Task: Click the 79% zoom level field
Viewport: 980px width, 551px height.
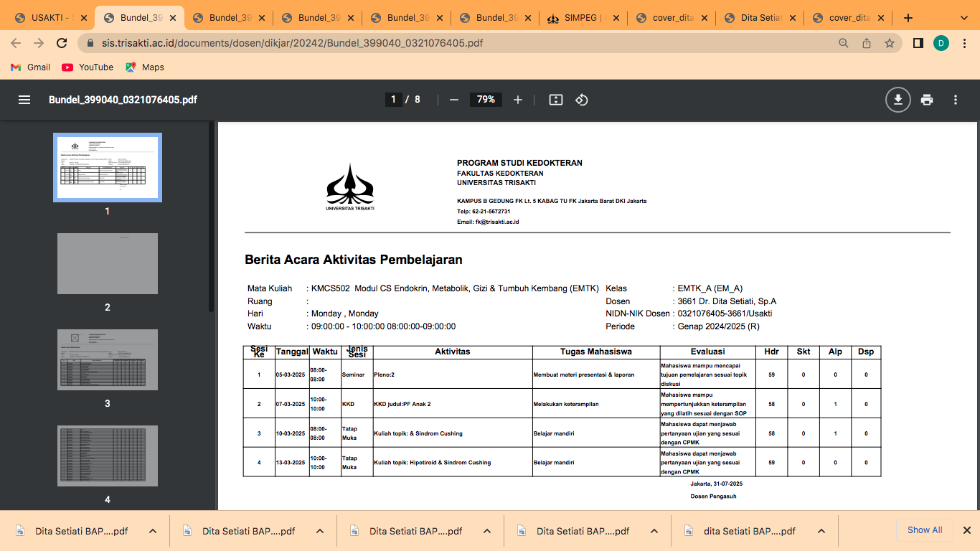Action: coord(486,100)
